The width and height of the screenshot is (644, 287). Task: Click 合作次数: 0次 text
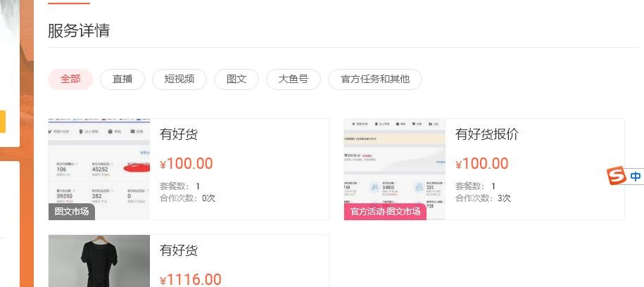(x=187, y=198)
